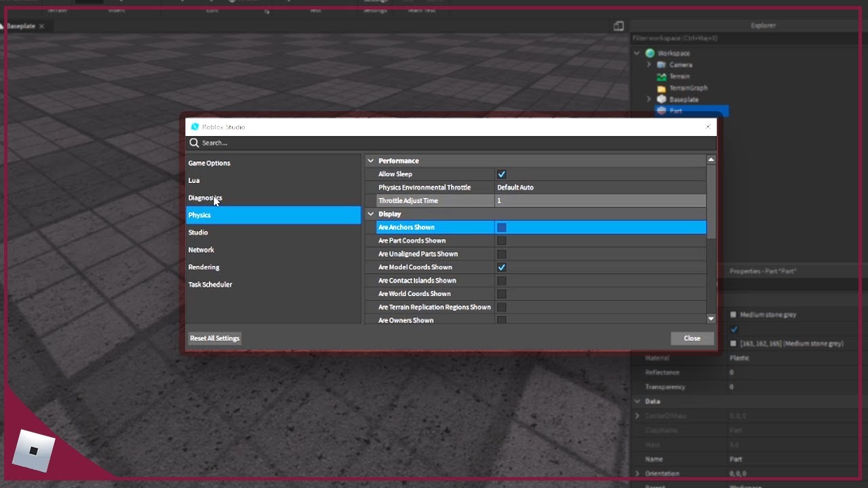Click the Roblox Studio logo in dialog title
The height and width of the screenshot is (488, 868).
[x=195, y=127]
